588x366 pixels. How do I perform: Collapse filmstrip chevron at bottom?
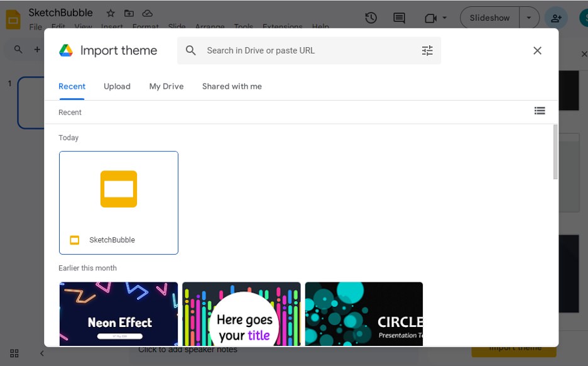coord(42,353)
